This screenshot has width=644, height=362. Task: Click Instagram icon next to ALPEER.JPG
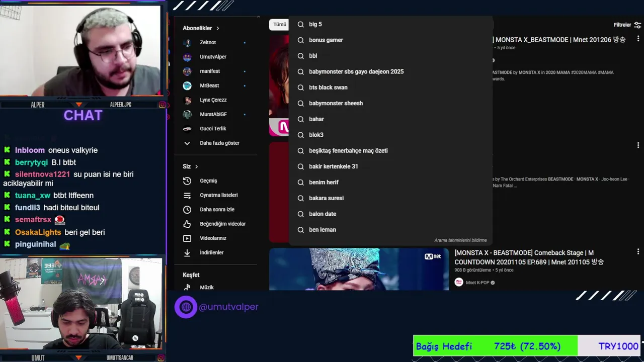point(162,105)
